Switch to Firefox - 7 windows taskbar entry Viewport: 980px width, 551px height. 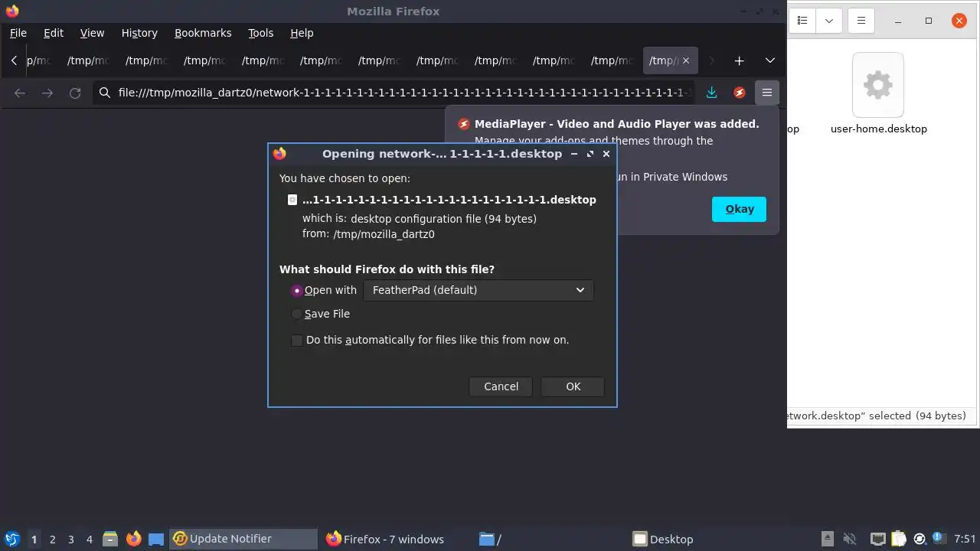394,539
